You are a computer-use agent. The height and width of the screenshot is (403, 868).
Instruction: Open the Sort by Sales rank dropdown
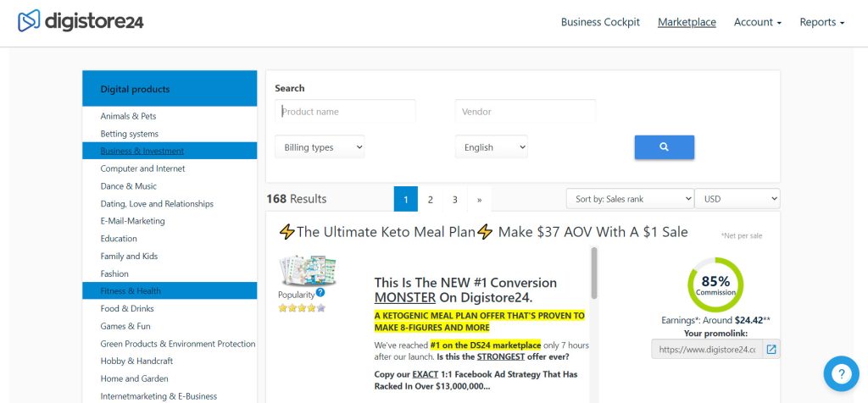click(630, 199)
